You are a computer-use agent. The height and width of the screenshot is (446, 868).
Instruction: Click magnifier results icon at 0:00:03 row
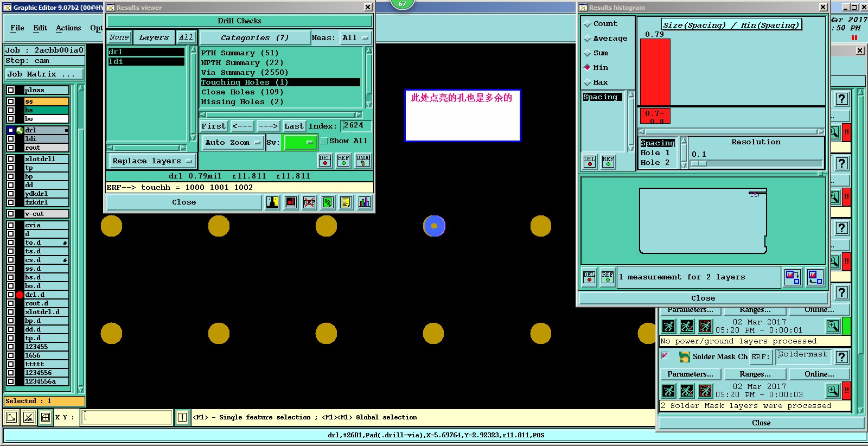click(833, 391)
